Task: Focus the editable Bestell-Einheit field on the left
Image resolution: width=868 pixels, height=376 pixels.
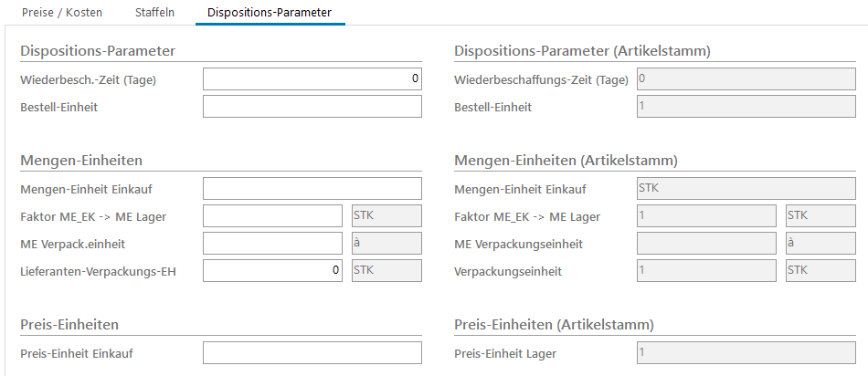Action: click(312, 107)
